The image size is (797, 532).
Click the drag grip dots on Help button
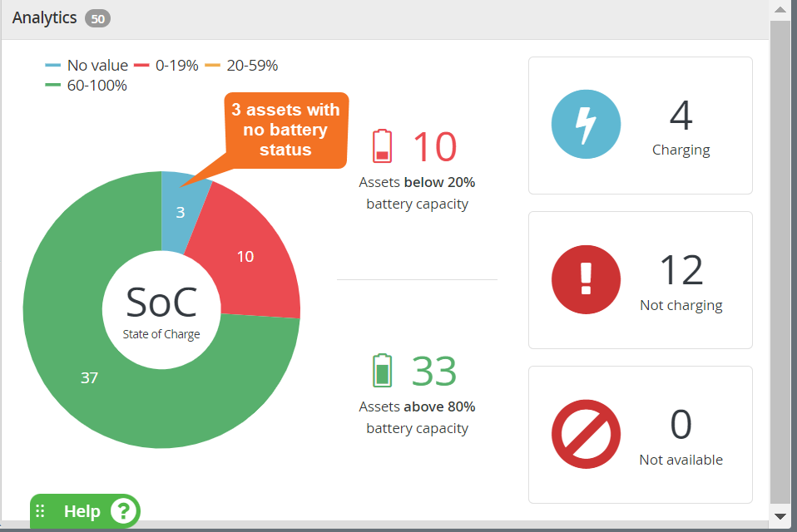coord(40,510)
